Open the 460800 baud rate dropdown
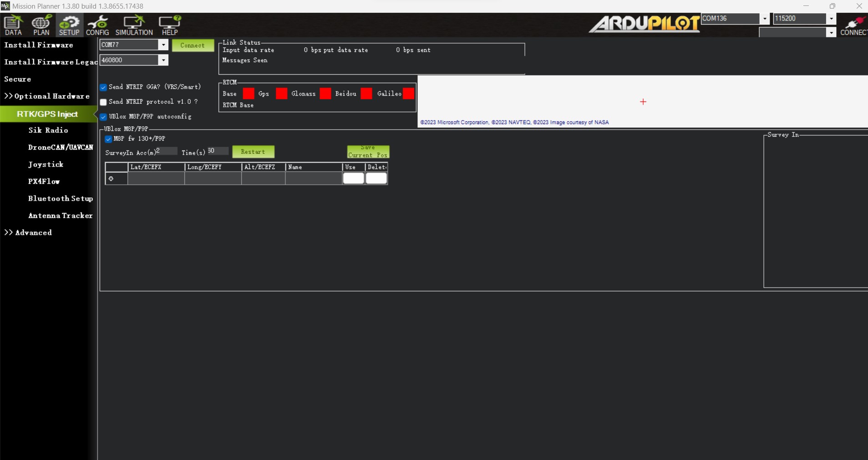The height and width of the screenshot is (460, 868). pos(163,60)
